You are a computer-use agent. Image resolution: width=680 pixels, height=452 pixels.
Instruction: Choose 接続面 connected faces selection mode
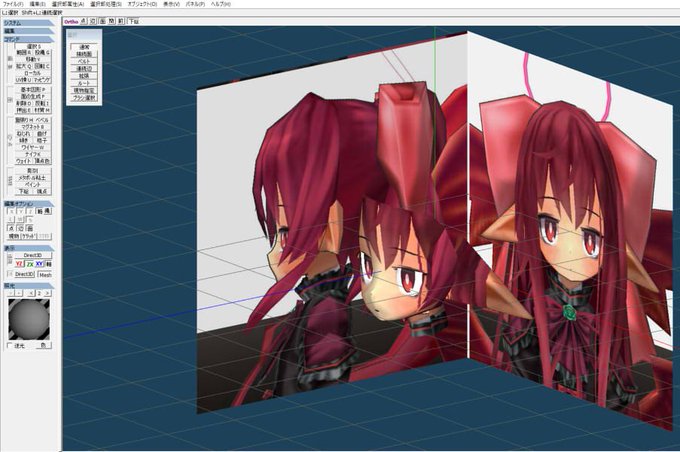click(84, 54)
